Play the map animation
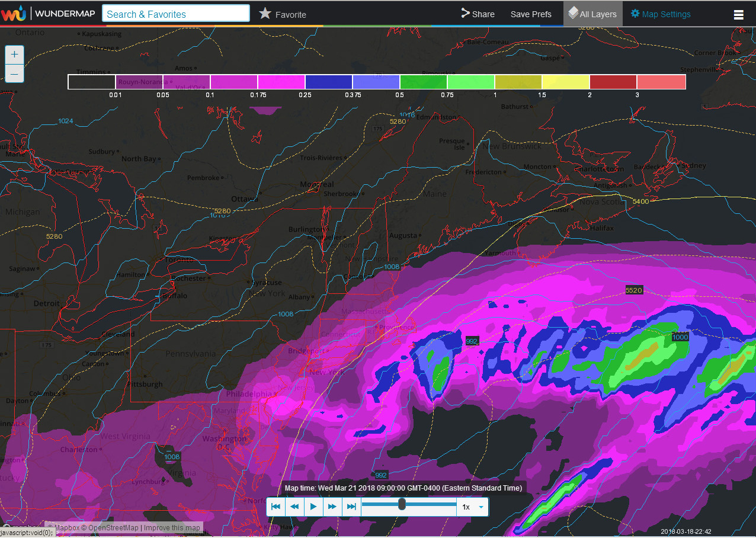This screenshot has width=756, height=538. [x=313, y=507]
